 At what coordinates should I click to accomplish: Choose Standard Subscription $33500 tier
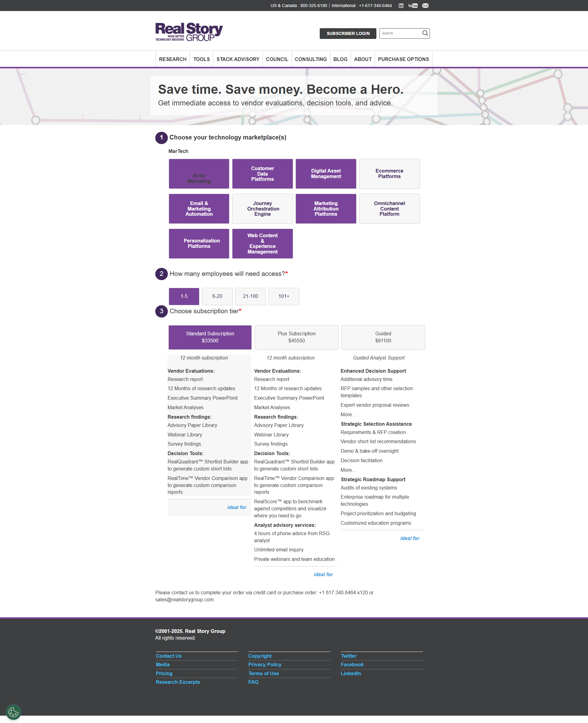coord(210,337)
